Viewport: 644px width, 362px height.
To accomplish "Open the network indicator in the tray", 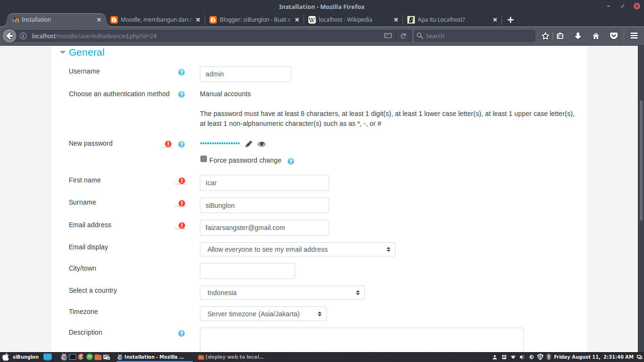I will (x=513, y=357).
